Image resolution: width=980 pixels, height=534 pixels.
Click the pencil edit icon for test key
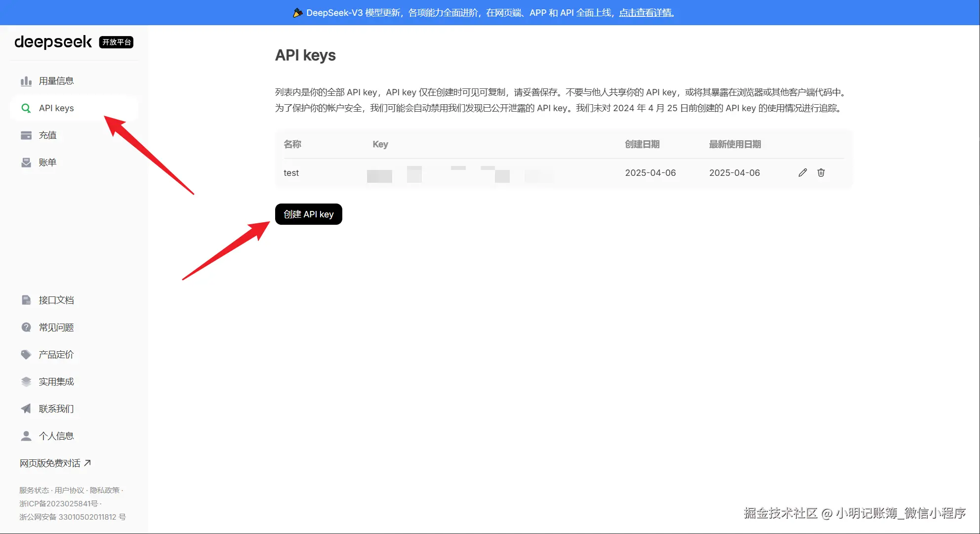(x=803, y=172)
